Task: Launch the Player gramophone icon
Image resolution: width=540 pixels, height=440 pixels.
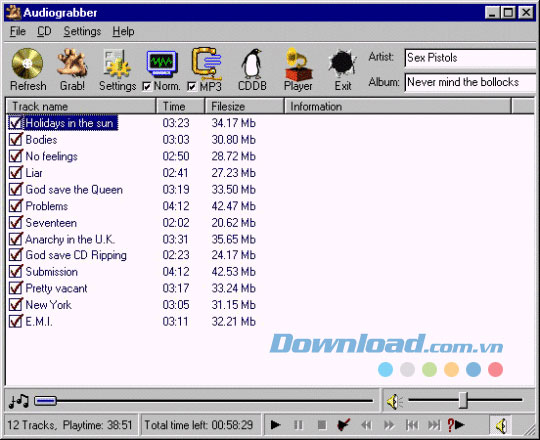Action: click(x=298, y=64)
